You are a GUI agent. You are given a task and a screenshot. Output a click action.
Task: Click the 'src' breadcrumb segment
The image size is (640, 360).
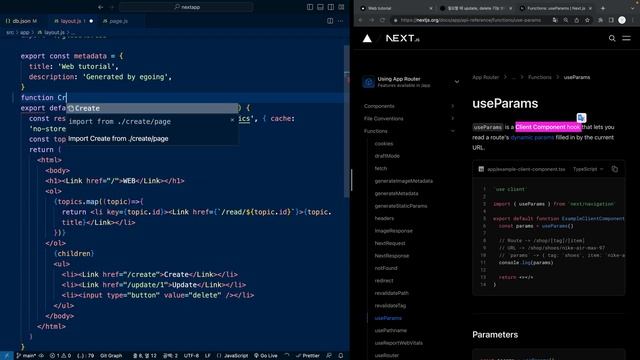(10, 32)
